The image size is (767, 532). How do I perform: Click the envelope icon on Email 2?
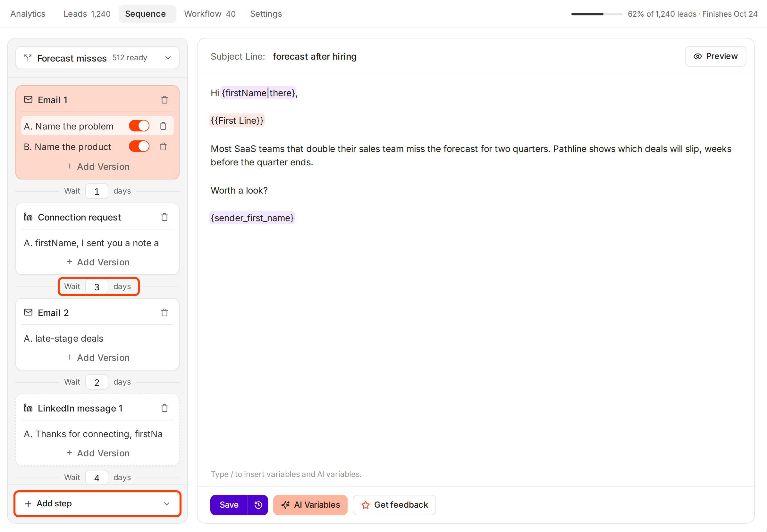click(28, 312)
